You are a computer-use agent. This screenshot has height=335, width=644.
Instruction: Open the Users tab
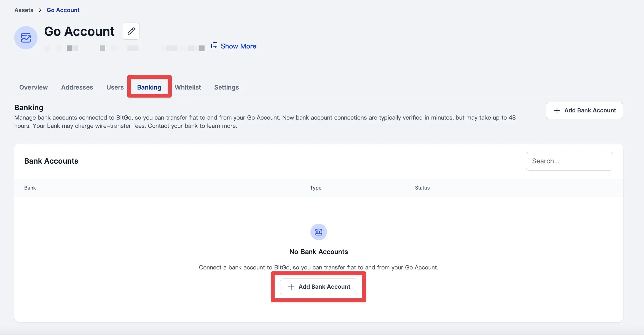115,87
